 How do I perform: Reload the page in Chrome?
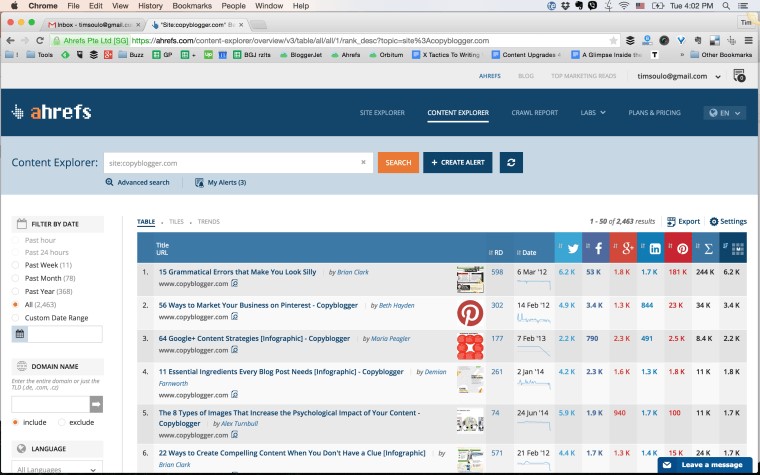click(x=40, y=41)
